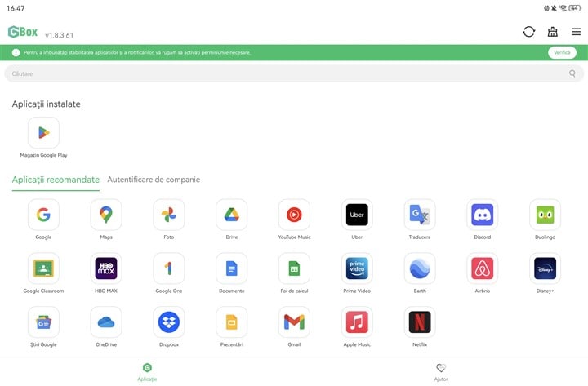This screenshot has height=386, width=588.
Task: Focus the Căutare search field
Action: tap(294, 73)
